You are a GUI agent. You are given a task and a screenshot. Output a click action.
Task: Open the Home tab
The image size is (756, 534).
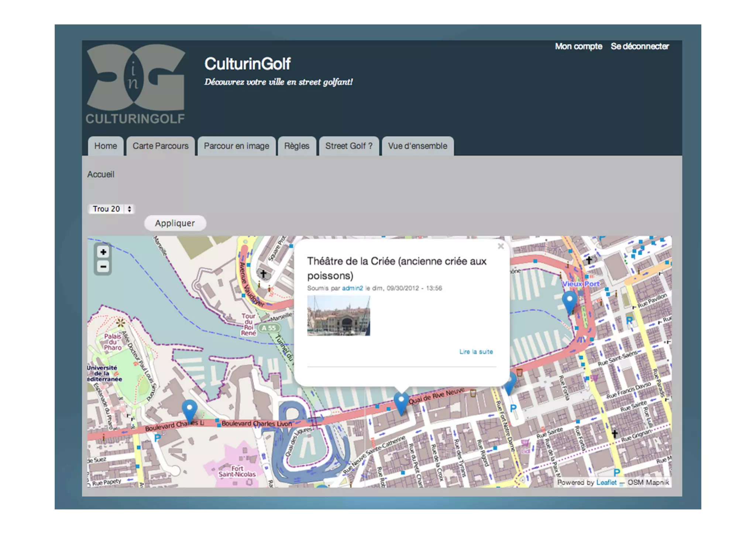pyautogui.click(x=106, y=146)
